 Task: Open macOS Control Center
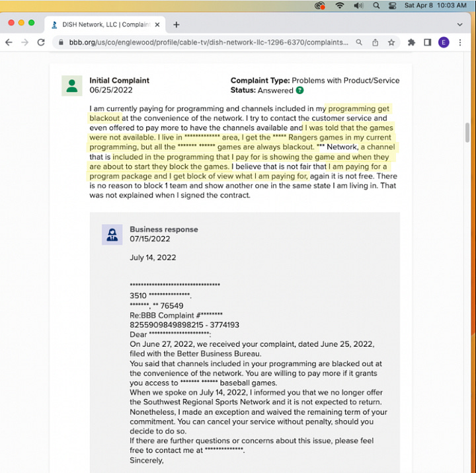point(392,5)
